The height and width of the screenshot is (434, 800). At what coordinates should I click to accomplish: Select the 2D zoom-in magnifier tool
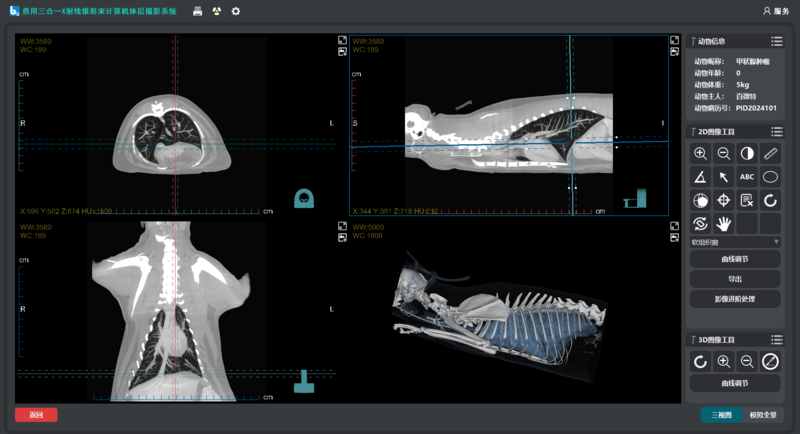point(700,153)
